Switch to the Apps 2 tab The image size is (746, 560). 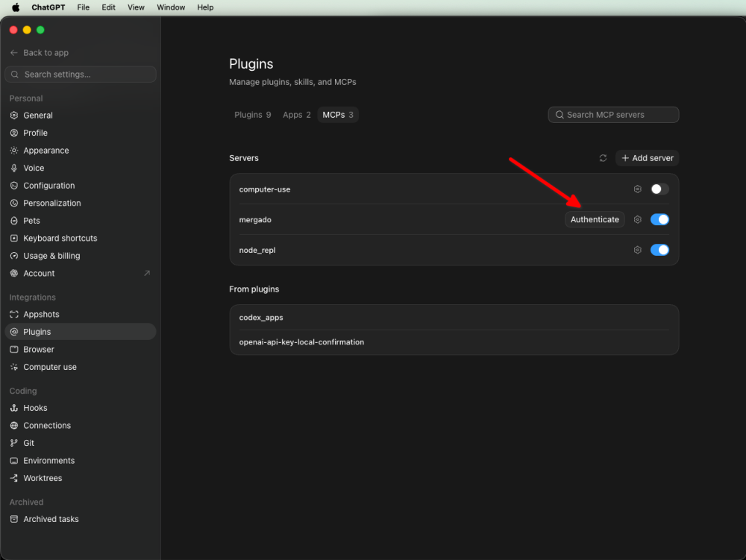coord(296,115)
